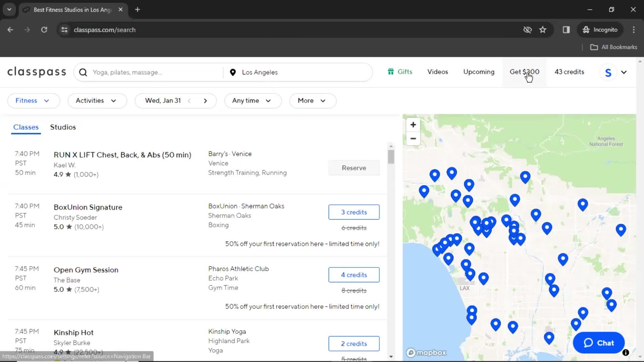
Task: Reserve the RUN X LIFT class
Action: pyautogui.click(x=354, y=168)
